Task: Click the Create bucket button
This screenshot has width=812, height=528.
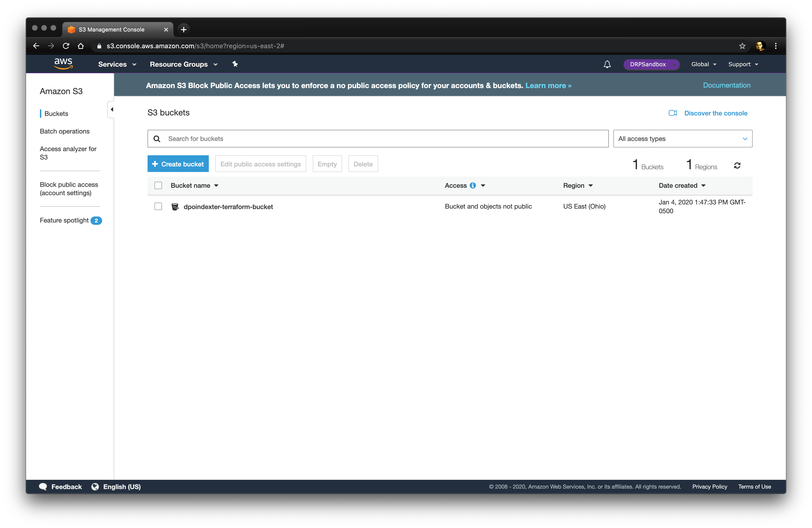Action: point(178,164)
